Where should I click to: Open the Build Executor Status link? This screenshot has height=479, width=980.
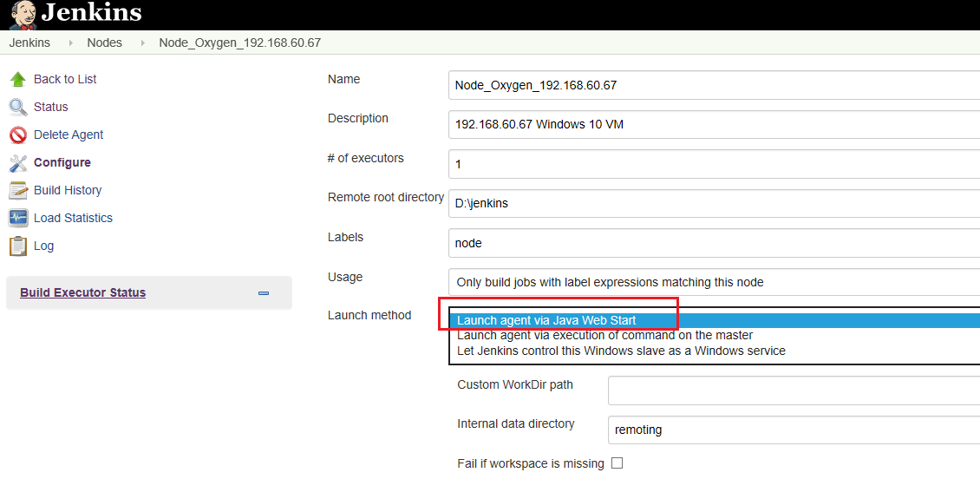83,292
